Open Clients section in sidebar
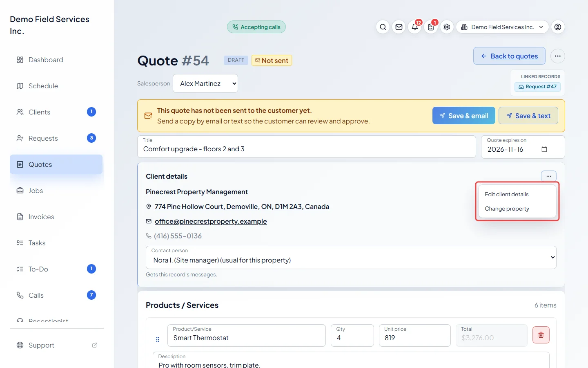 (x=56, y=112)
